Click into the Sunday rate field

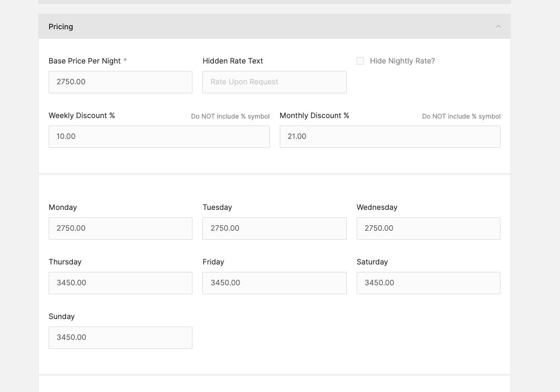tap(121, 337)
